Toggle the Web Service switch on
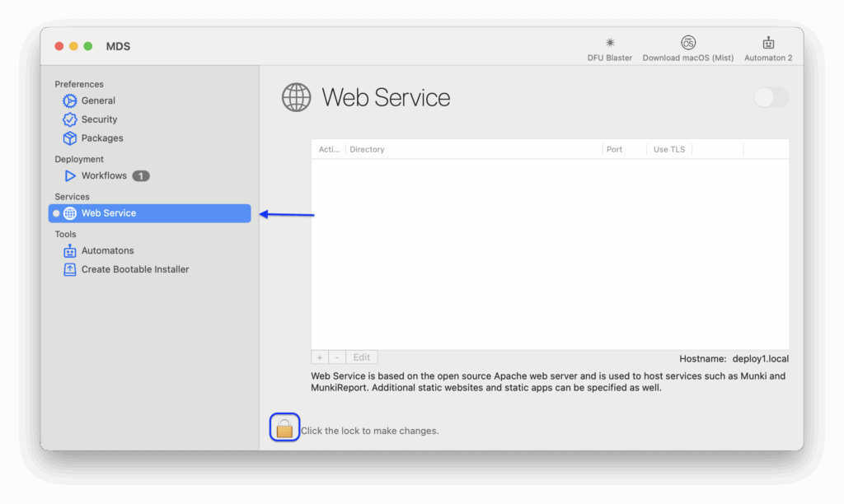 [x=771, y=97]
